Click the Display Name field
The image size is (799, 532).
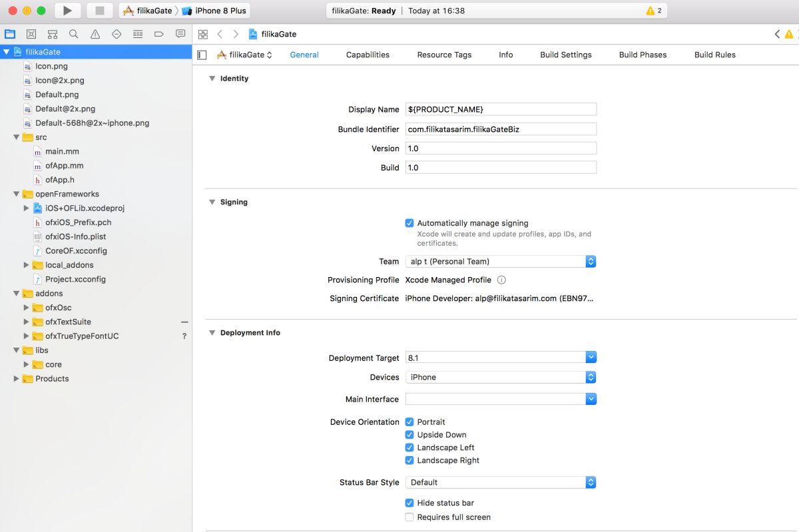tap(501, 109)
